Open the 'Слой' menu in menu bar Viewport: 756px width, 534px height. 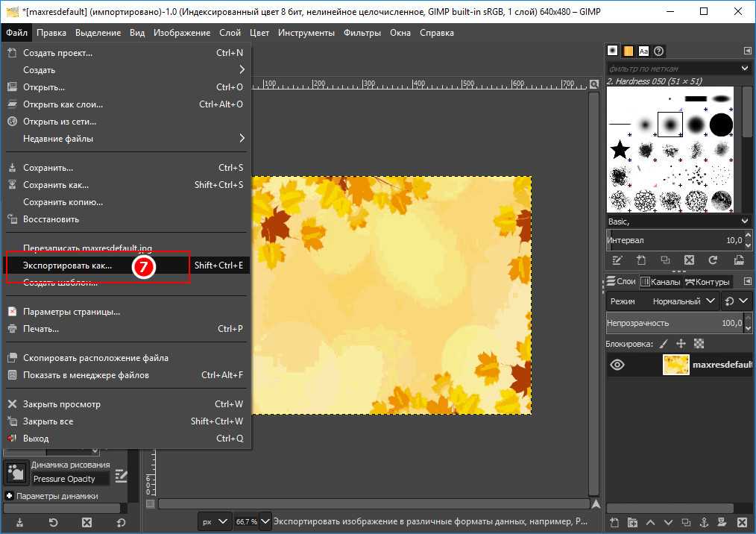point(230,33)
